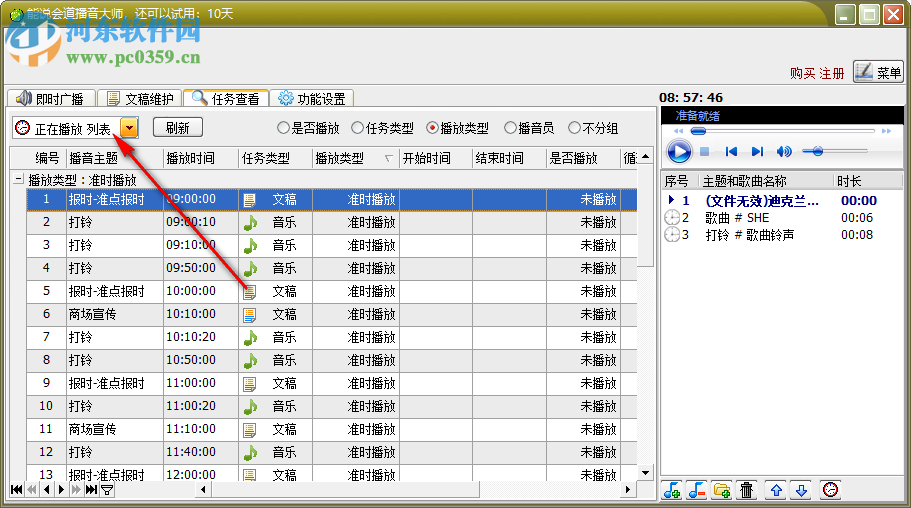Play the current track in media player
The width and height of the screenshot is (911, 508).
679,152
